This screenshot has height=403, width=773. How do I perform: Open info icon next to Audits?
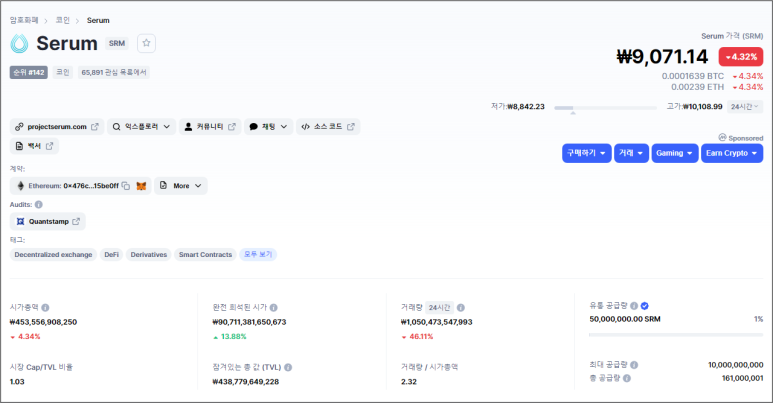[38, 204]
